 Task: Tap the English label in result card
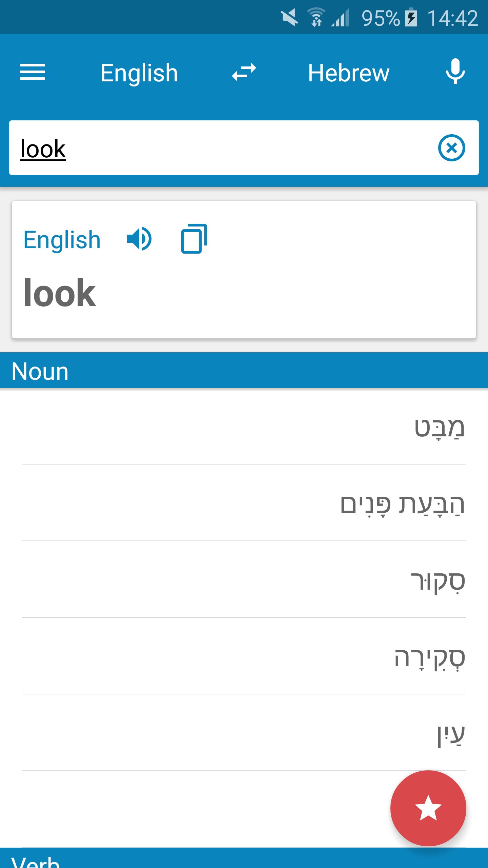[62, 240]
